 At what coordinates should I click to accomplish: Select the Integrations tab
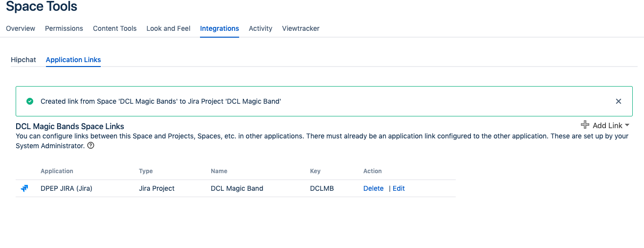tap(220, 28)
